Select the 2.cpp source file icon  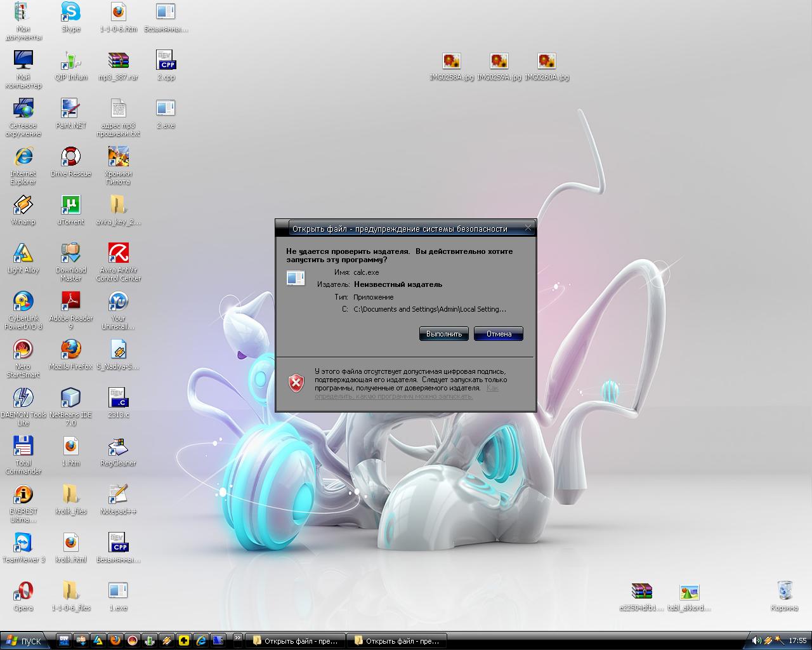point(166,66)
